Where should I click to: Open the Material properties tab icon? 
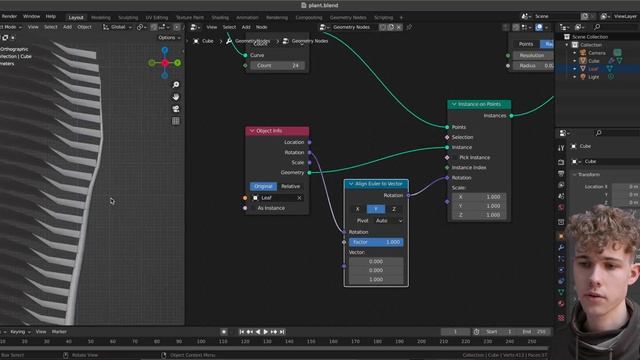click(561, 303)
